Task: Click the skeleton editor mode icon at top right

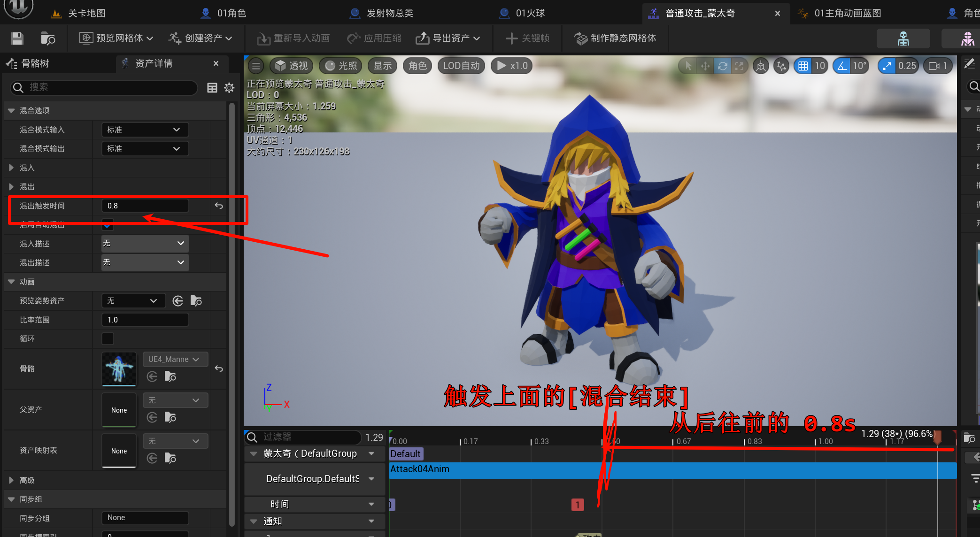Action: [903, 38]
